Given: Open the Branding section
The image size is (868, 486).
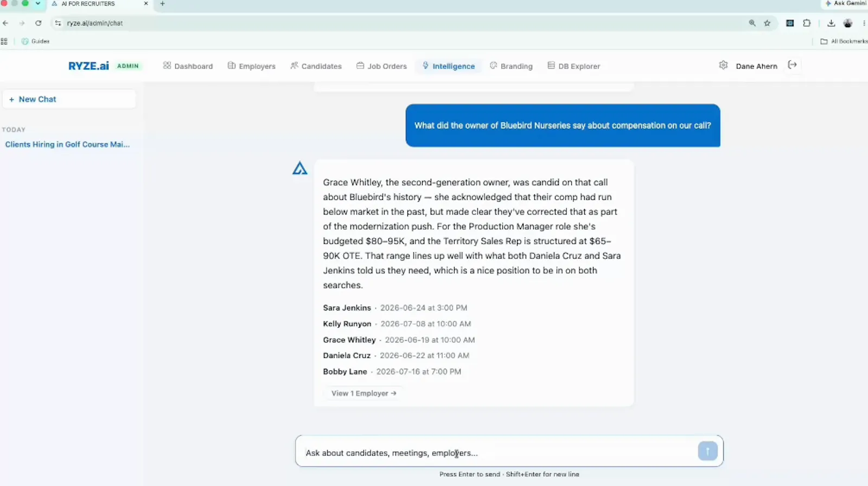Looking at the screenshot, I should [512, 66].
